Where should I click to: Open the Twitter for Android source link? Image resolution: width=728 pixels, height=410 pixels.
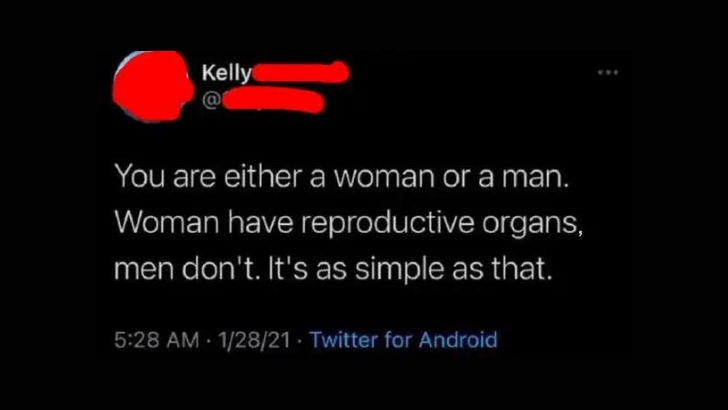point(403,340)
